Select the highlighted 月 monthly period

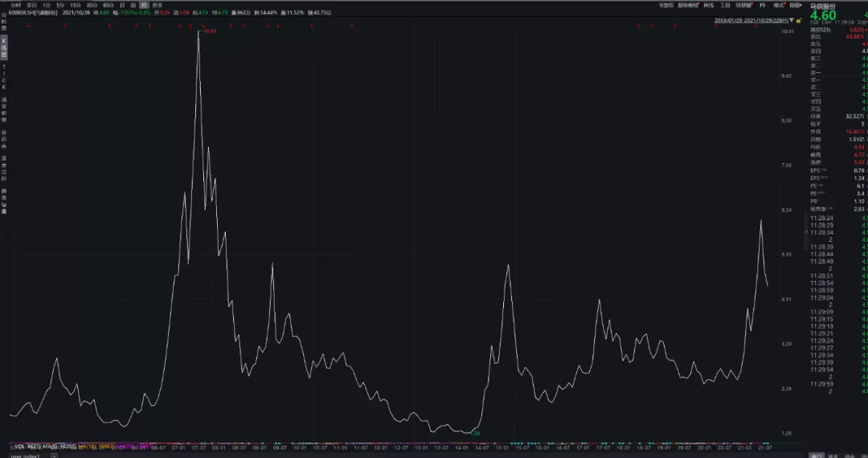(x=145, y=5)
